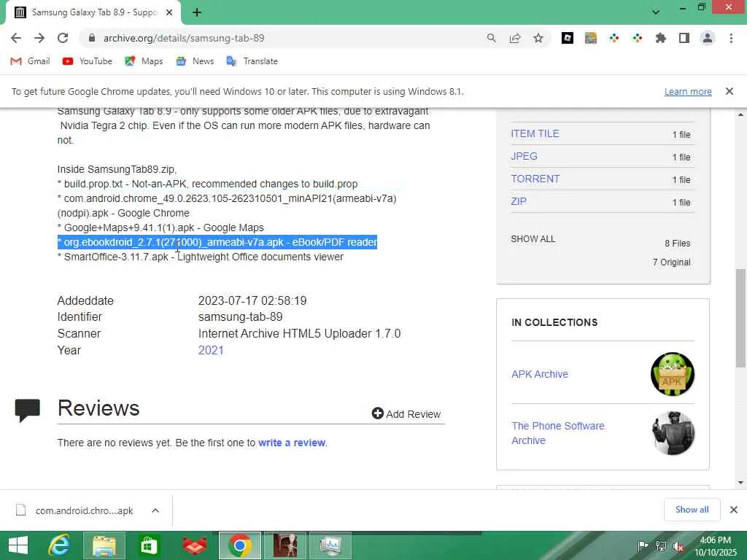
Task: Click the samsung-tab-89 identifier value
Action: coord(240,317)
